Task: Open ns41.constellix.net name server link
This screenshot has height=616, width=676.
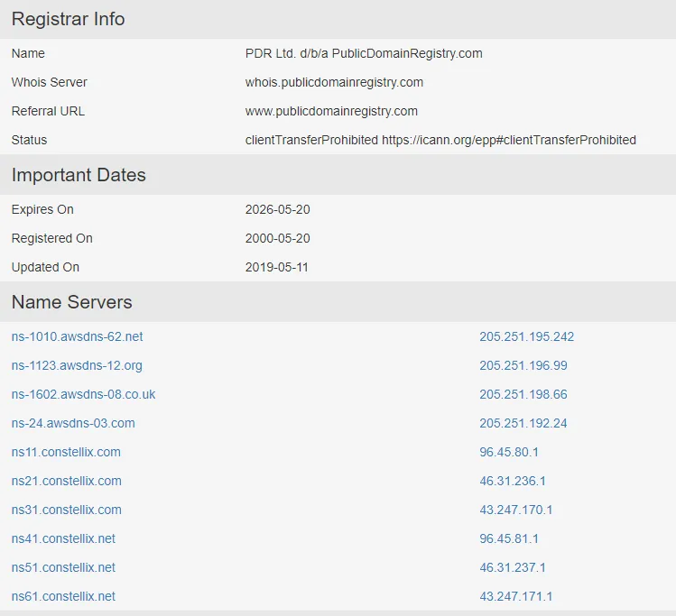Action: coord(63,539)
